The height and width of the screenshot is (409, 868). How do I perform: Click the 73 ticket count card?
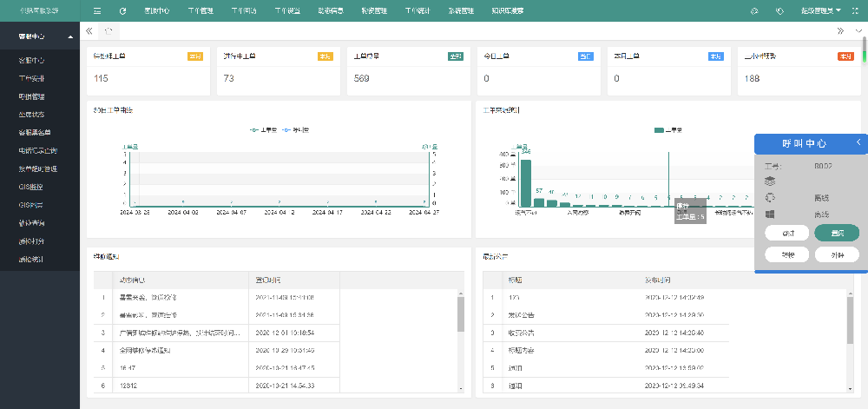pos(279,71)
